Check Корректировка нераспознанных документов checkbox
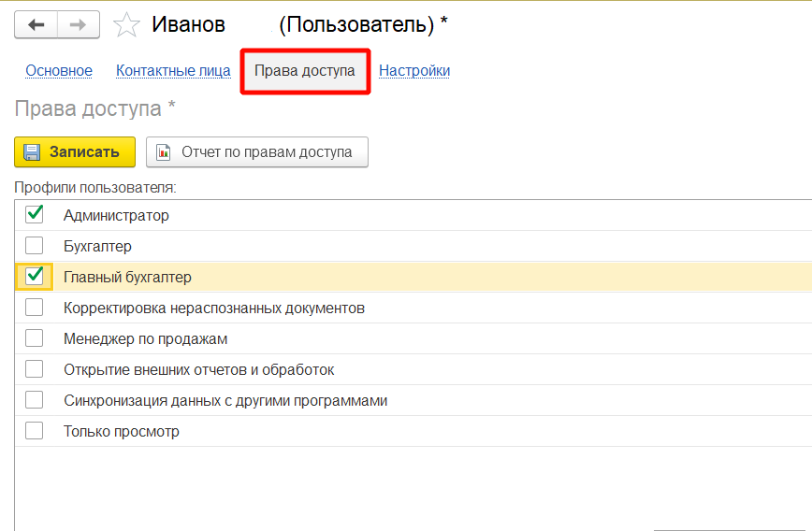Screen dimensions: 812x531 (35, 308)
